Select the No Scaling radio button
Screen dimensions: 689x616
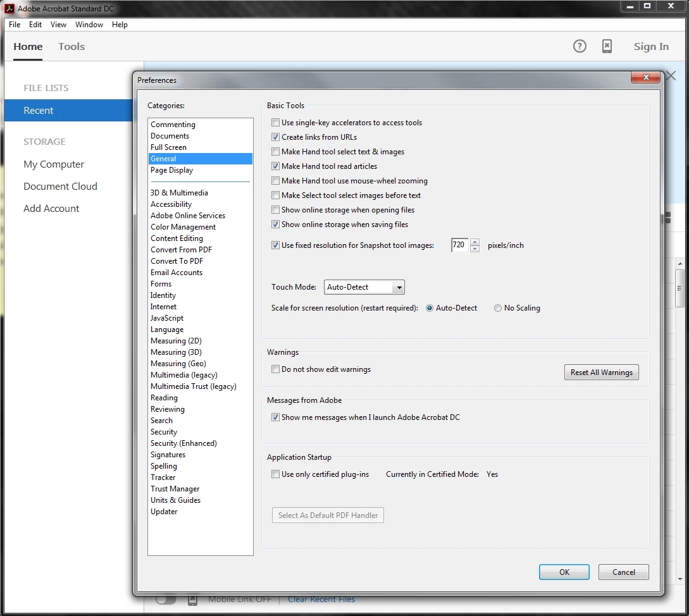pyautogui.click(x=498, y=308)
